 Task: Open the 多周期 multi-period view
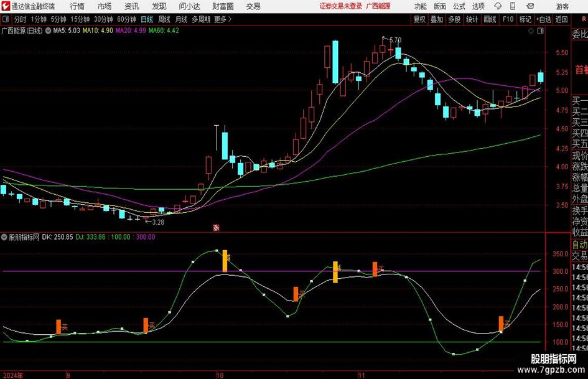(201, 19)
